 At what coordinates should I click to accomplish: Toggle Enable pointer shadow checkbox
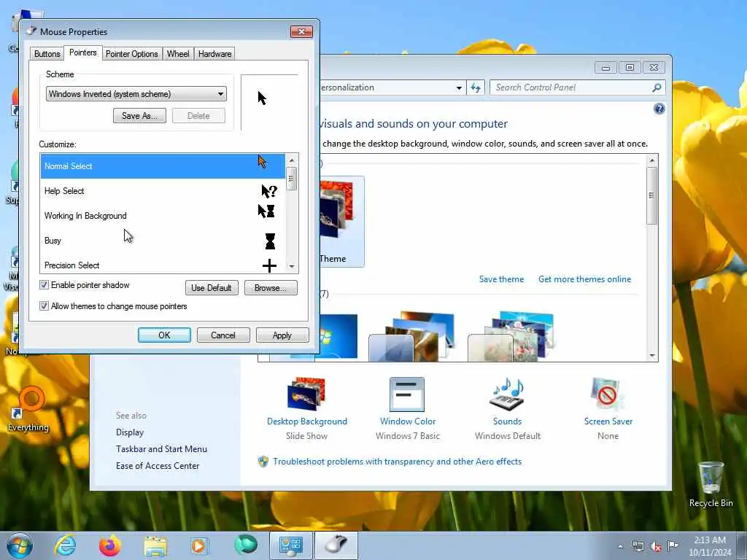(44, 285)
